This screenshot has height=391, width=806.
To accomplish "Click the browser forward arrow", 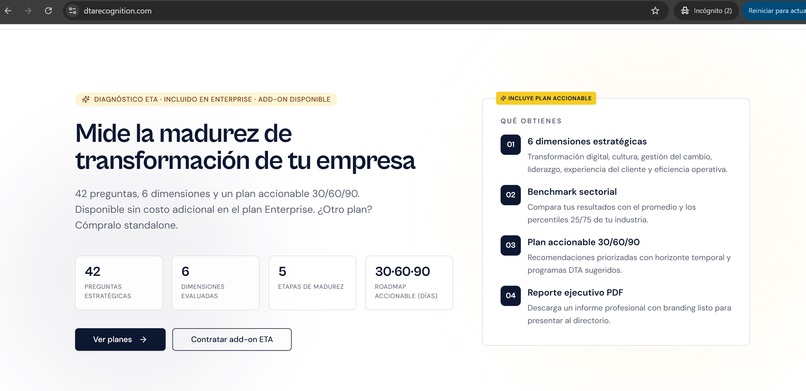I will [x=28, y=10].
